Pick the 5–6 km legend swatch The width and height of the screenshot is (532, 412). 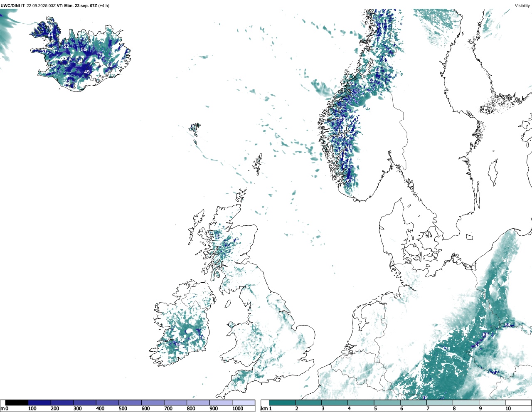click(387, 403)
